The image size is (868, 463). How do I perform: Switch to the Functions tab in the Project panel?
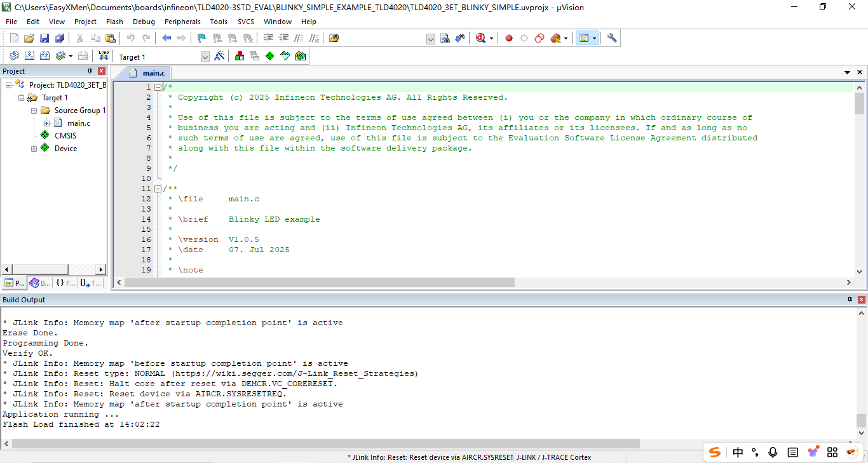tap(65, 283)
